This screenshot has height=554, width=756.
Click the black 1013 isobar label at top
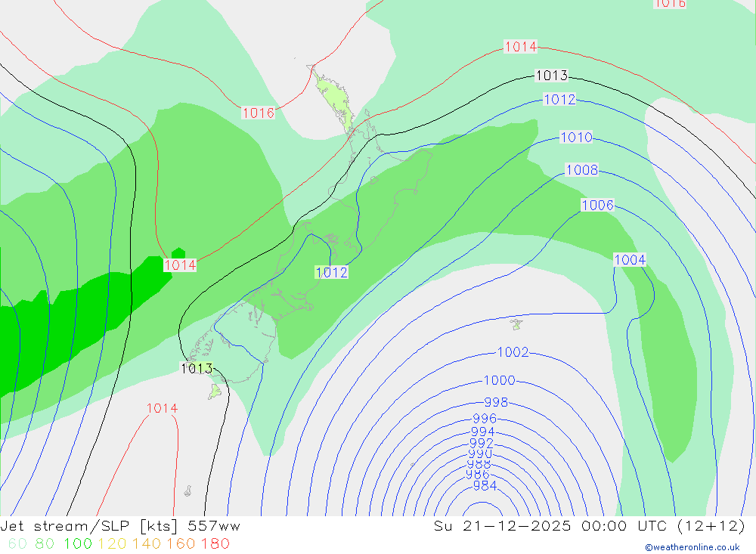coord(552,76)
